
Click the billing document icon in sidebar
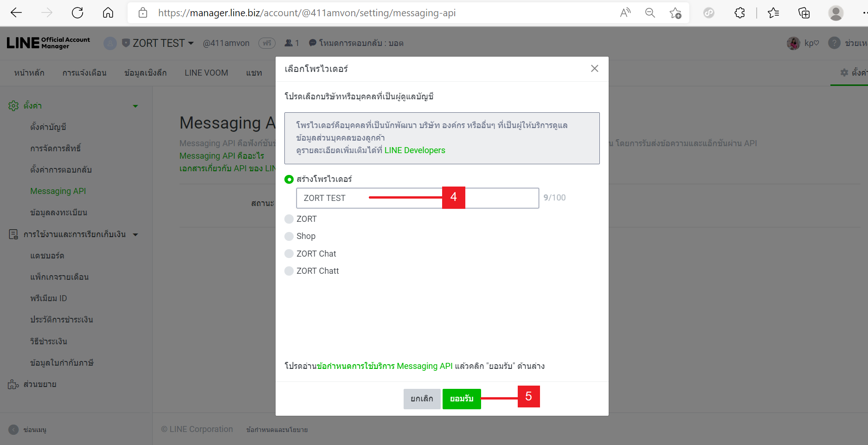tap(13, 234)
